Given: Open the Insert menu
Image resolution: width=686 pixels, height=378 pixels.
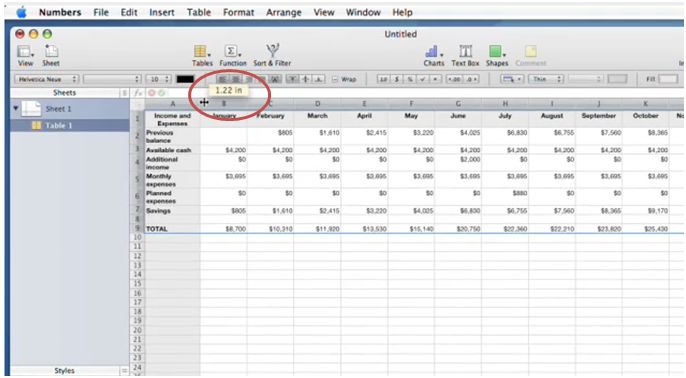Looking at the screenshot, I should [x=161, y=12].
